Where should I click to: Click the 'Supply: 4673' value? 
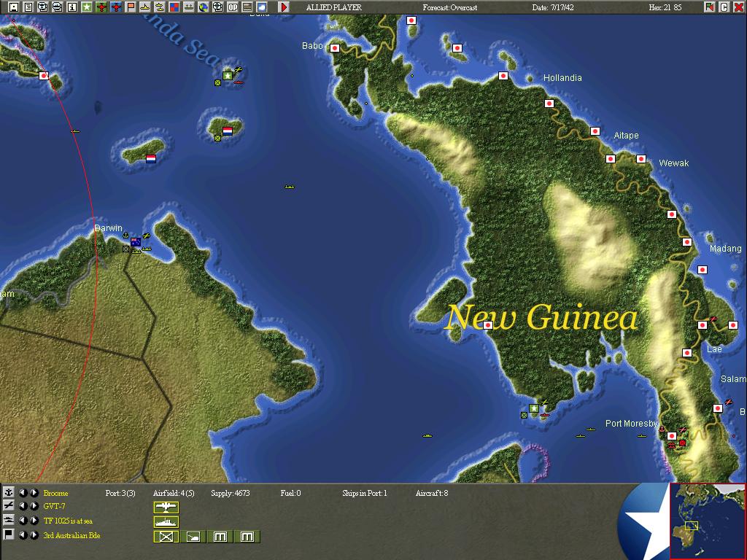click(230, 493)
